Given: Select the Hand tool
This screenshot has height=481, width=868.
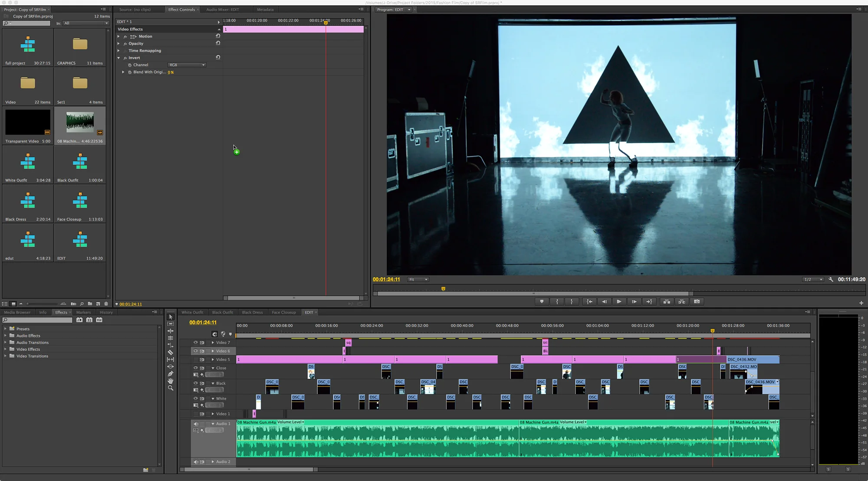Looking at the screenshot, I should 170,381.
